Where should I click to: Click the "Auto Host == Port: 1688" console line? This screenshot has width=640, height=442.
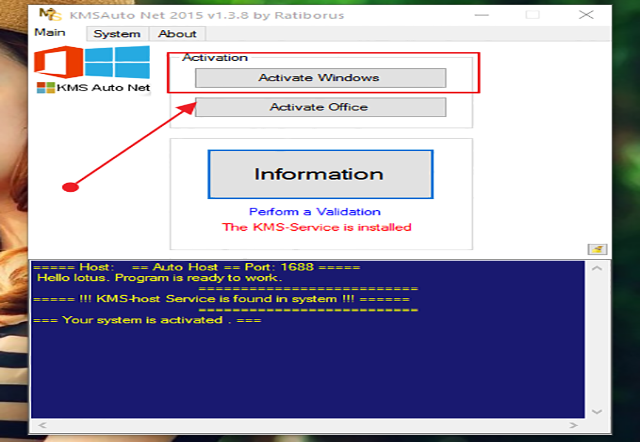[196, 267]
